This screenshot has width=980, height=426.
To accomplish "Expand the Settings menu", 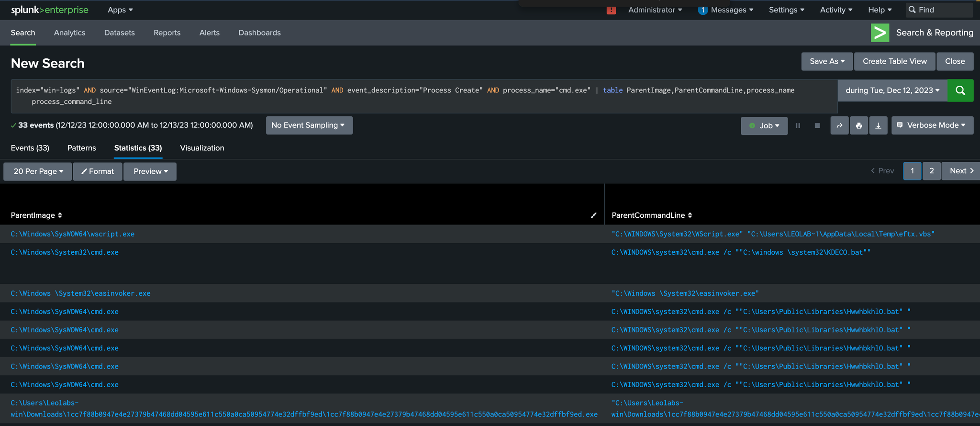I will coord(787,10).
